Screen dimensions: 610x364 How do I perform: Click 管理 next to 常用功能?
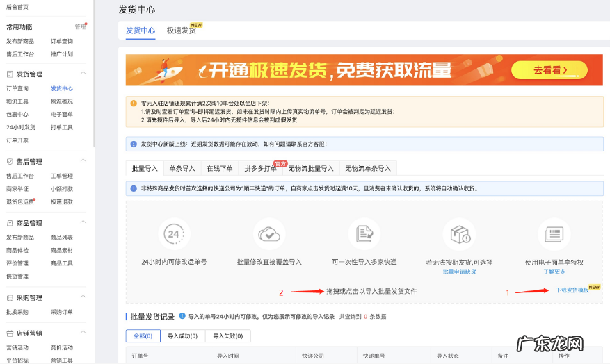pos(80,27)
